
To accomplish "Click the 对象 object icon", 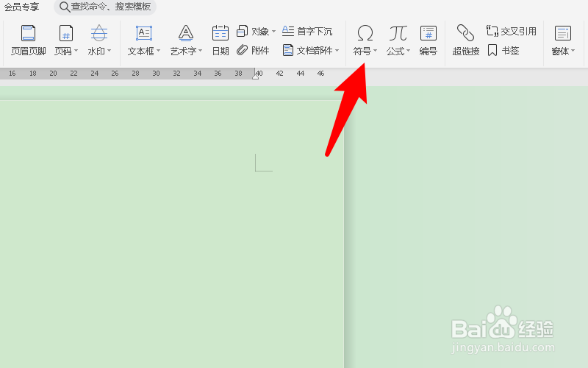I will coord(243,31).
